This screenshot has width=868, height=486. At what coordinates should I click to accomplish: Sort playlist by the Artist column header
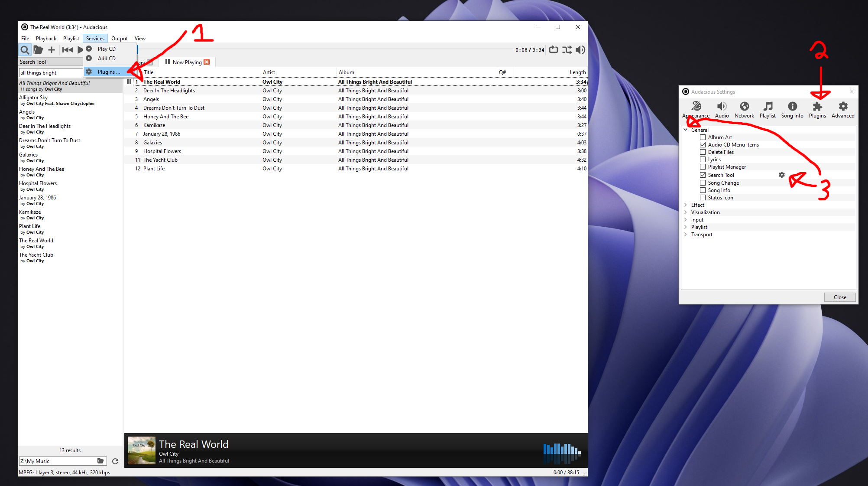click(x=299, y=72)
